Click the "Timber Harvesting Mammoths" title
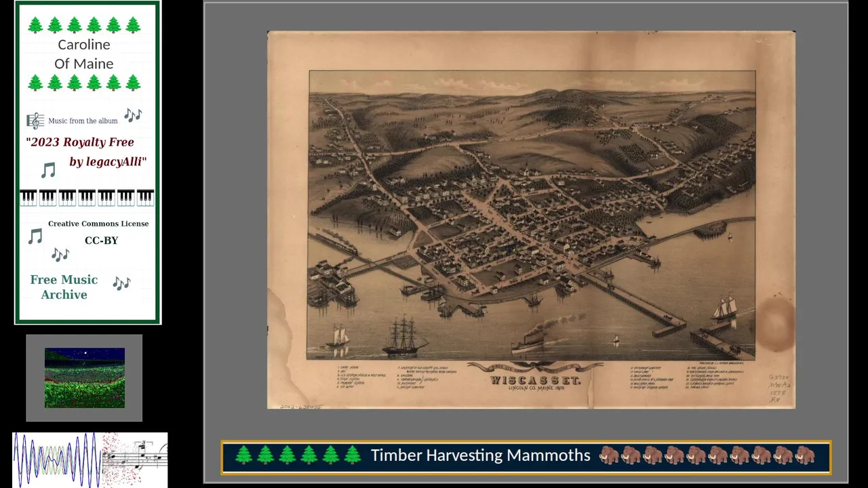Image resolution: width=868 pixels, height=488 pixels. pos(480,455)
